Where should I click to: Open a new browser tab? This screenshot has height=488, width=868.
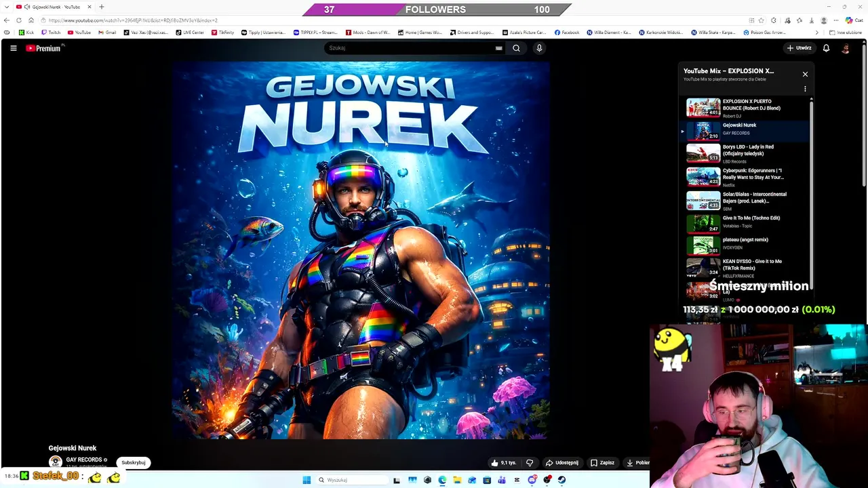click(102, 7)
